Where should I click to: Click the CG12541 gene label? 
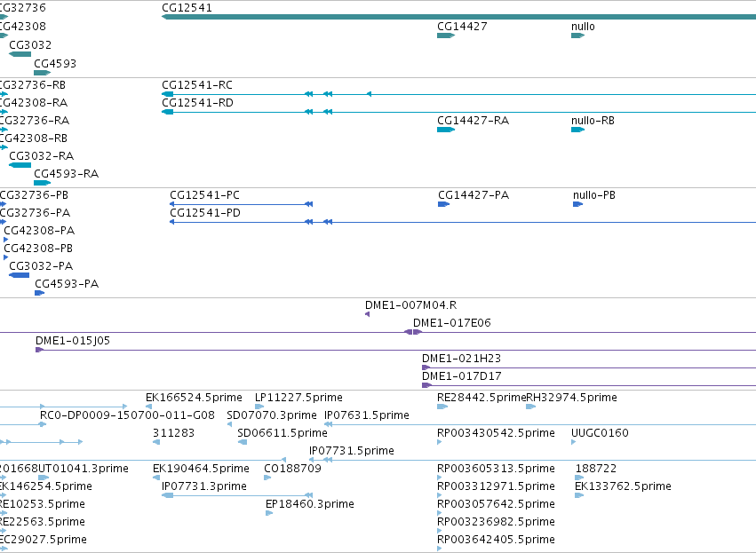(187, 8)
